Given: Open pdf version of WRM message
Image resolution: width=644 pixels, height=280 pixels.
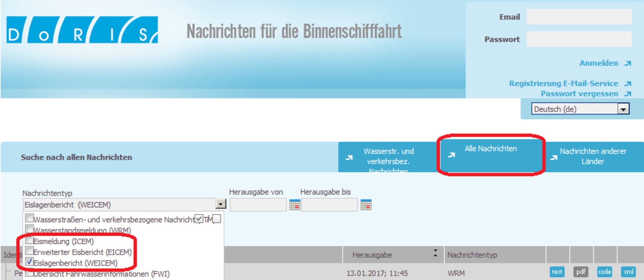Looking at the screenshot, I should [581, 272].
